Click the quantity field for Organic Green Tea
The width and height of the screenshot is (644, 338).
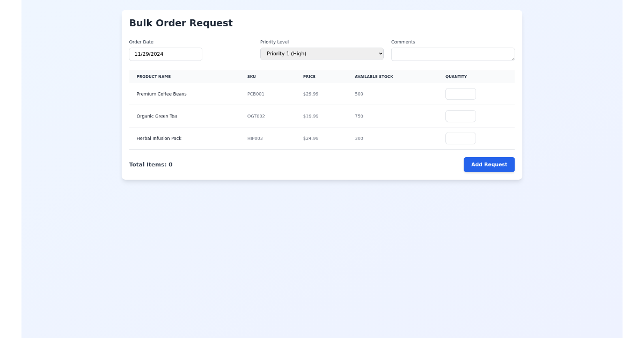460,116
